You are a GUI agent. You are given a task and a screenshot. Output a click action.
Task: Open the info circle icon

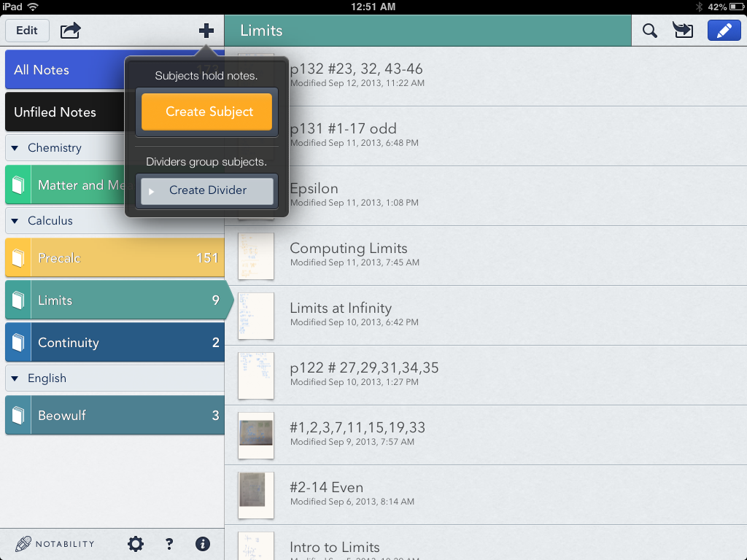click(x=203, y=544)
